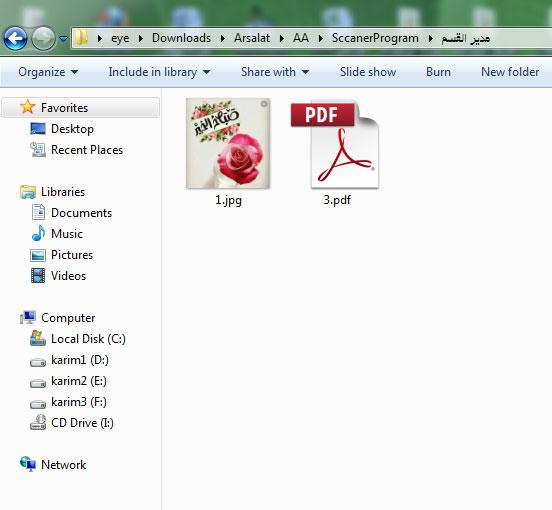Navigate to Downloads in the breadcrumb
Image resolution: width=552 pixels, height=510 pixels.
[181, 38]
